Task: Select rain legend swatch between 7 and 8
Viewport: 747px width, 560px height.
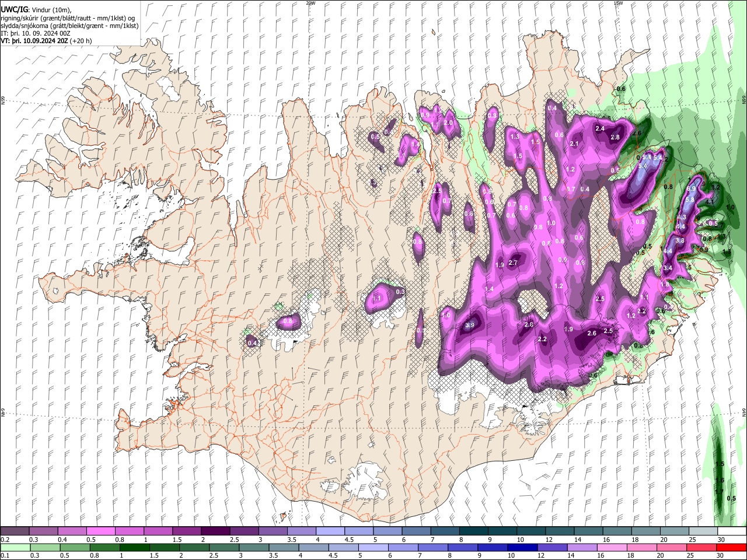Action: [x=432, y=547]
